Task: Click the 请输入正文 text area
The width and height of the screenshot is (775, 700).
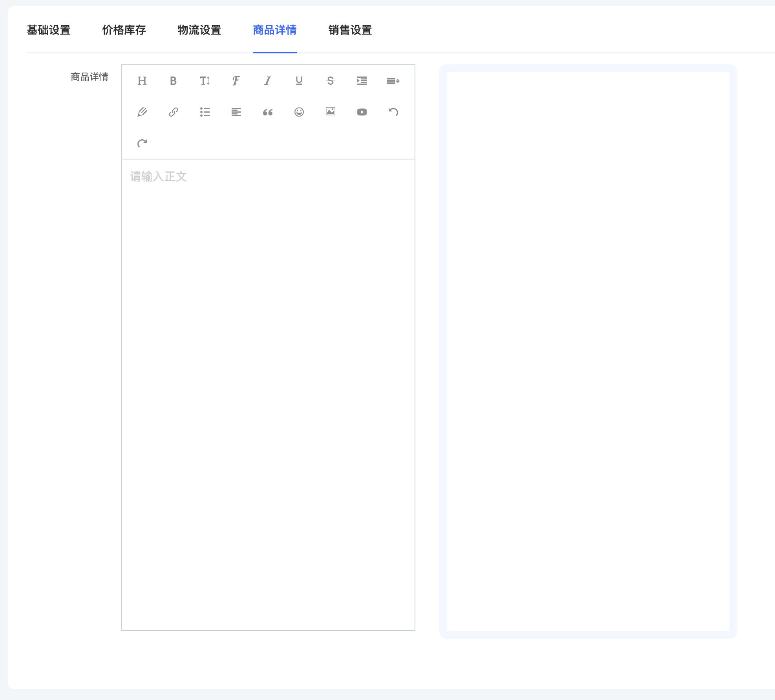Action: click(x=268, y=353)
